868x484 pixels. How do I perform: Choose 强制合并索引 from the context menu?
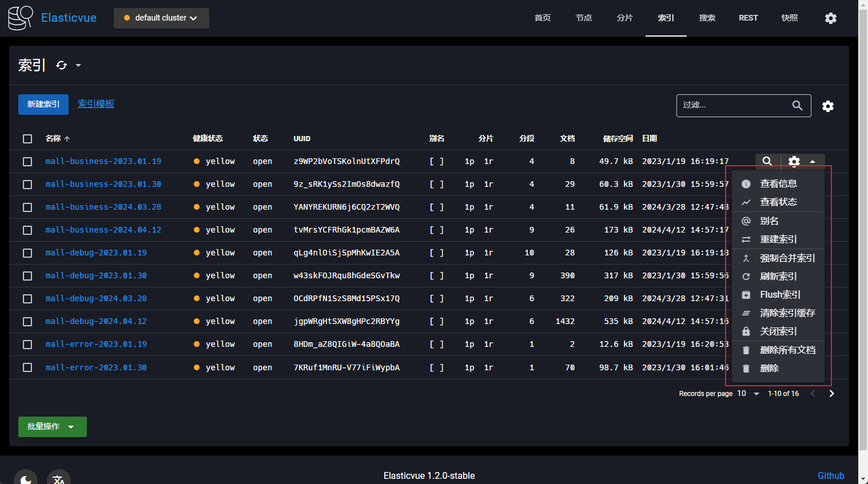[787, 258]
